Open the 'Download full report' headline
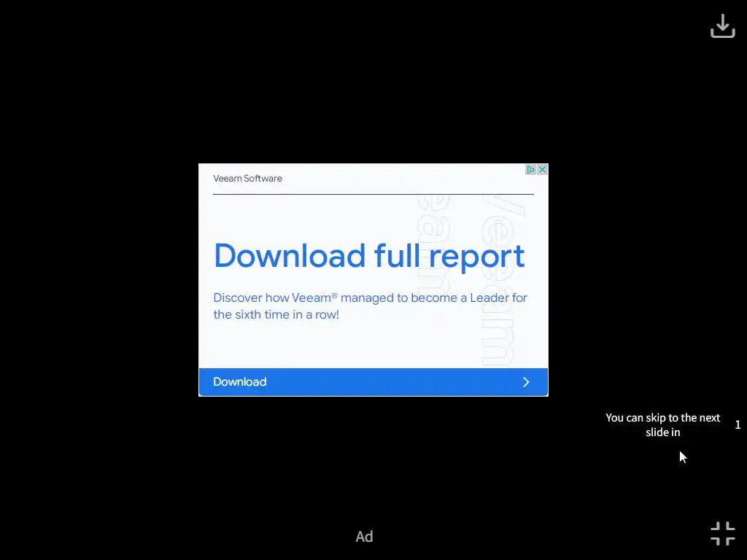 [x=369, y=257]
